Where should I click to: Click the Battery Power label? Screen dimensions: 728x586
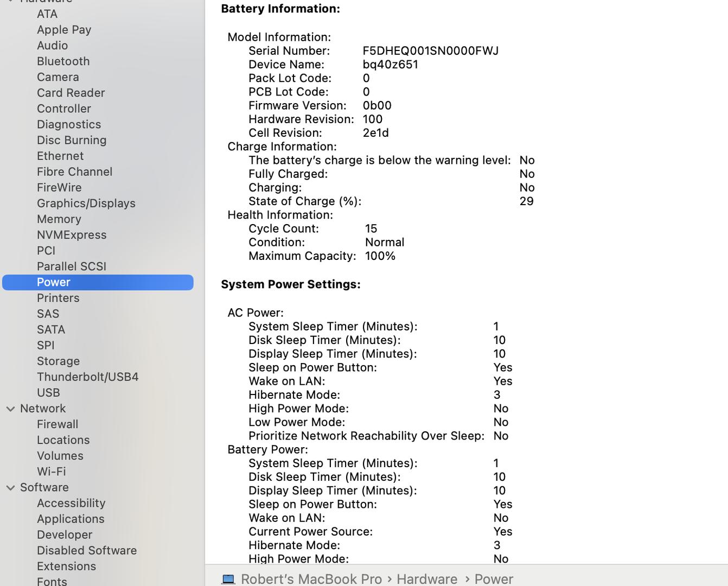tap(267, 450)
